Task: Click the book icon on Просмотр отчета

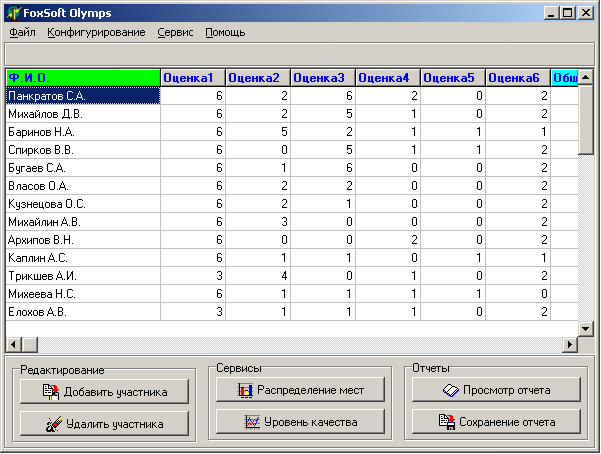Action: (x=450, y=391)
